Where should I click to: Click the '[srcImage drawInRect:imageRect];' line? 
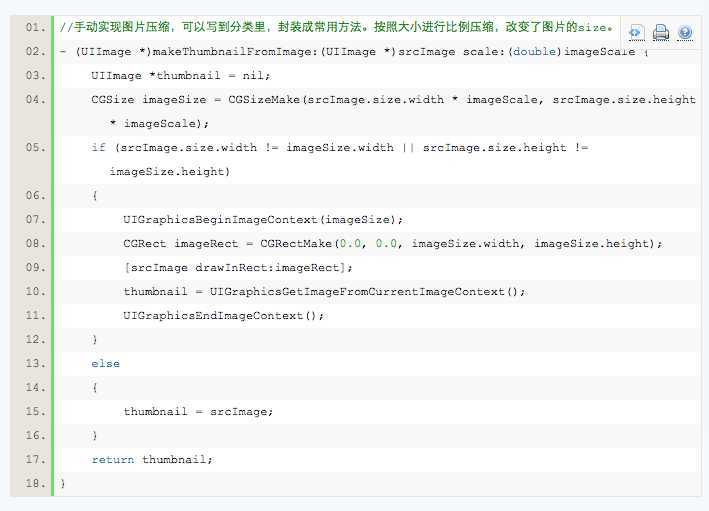[238, 267]
